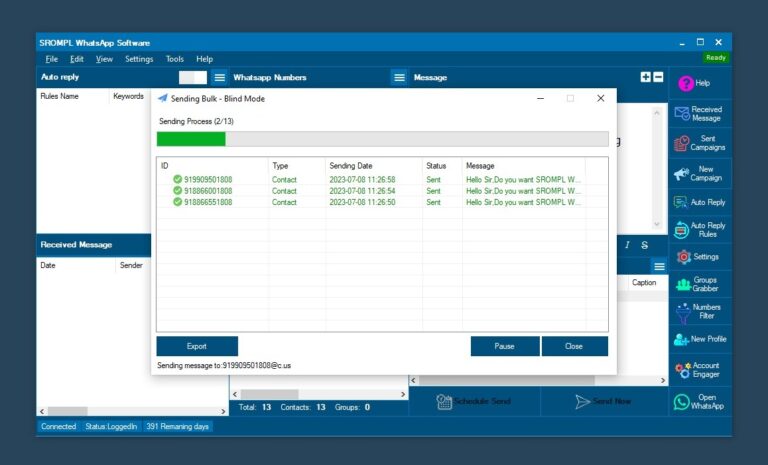Viewport: 768px width, 465px height.
Task: Expand the menu above the Caption column
Action: [x=659, y=266]
